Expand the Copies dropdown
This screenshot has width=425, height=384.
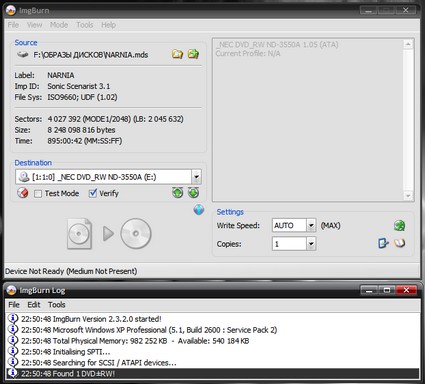(311, 244)
